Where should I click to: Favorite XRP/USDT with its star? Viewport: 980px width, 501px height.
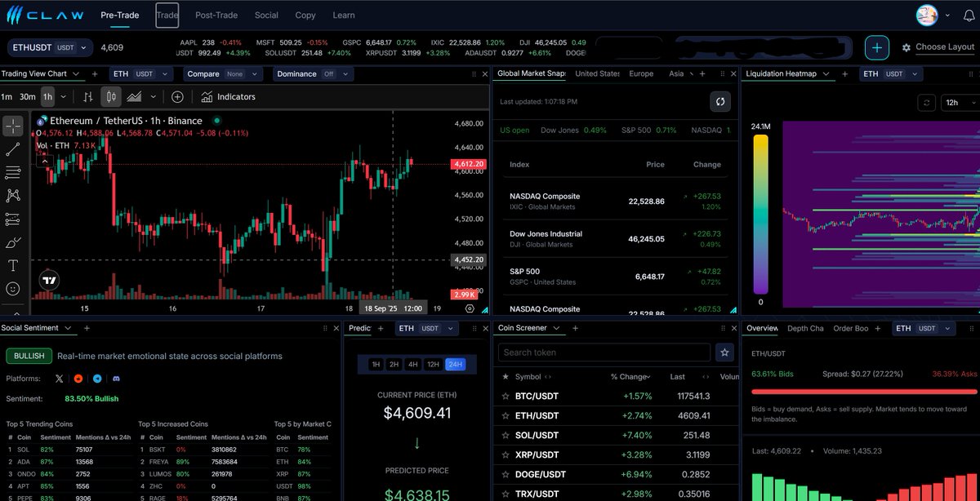[506, 454]
